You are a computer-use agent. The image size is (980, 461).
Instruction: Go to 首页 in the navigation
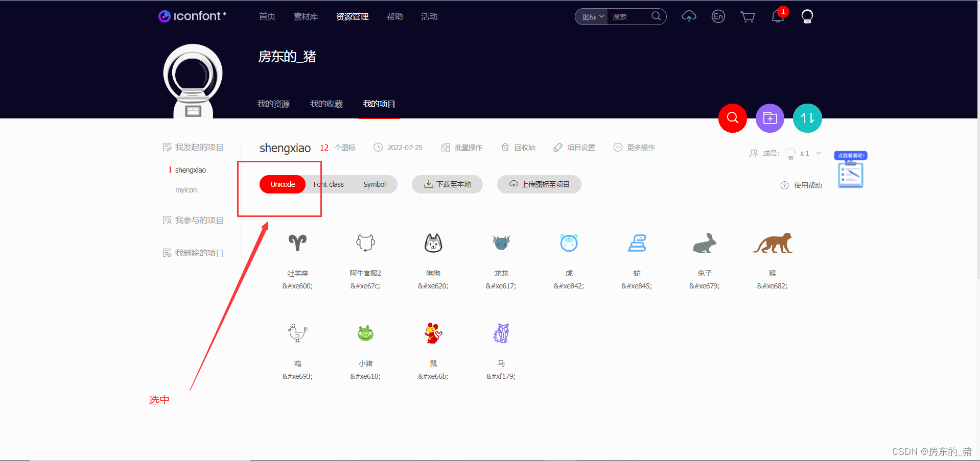(267, 16)
